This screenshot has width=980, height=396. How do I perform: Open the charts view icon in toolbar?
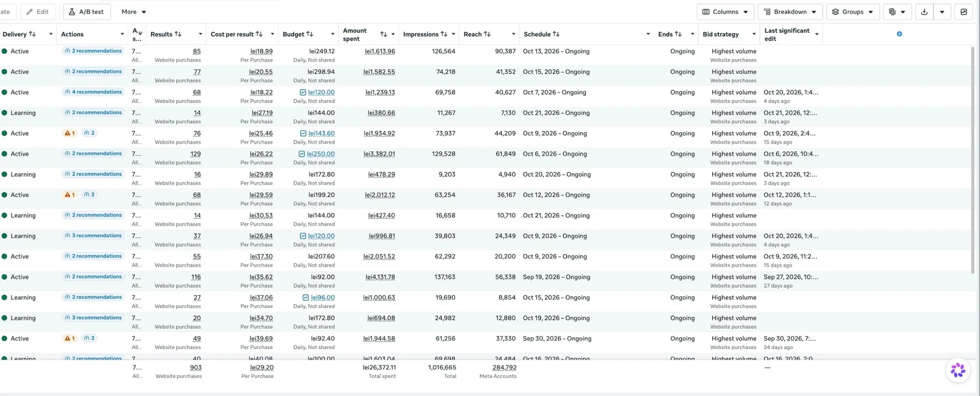tap(964, 12)
